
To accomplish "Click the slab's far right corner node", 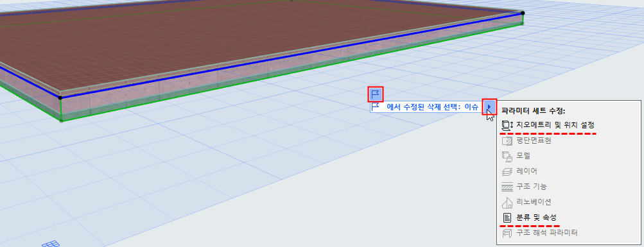I will (x=523, y=13).
